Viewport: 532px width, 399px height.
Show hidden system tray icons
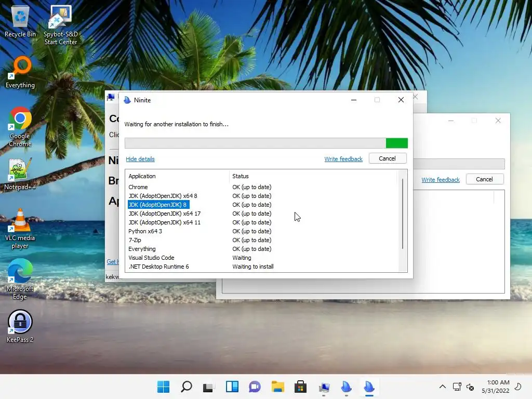pyautogui.click(x=443, y=387)
